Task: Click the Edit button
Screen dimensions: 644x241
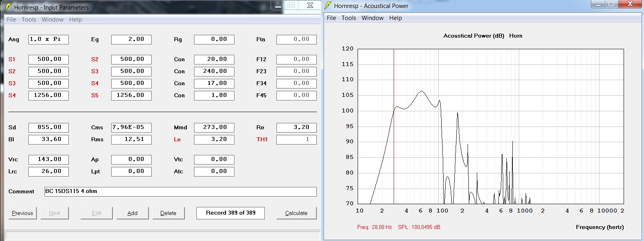Action: 96,213
